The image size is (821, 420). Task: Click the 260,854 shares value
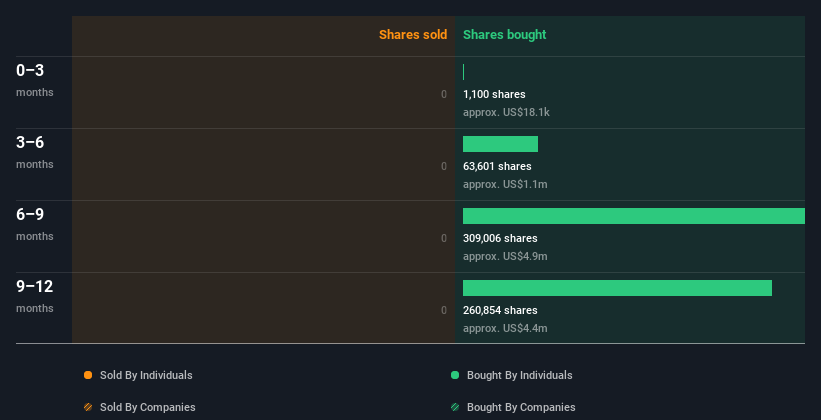500,310
